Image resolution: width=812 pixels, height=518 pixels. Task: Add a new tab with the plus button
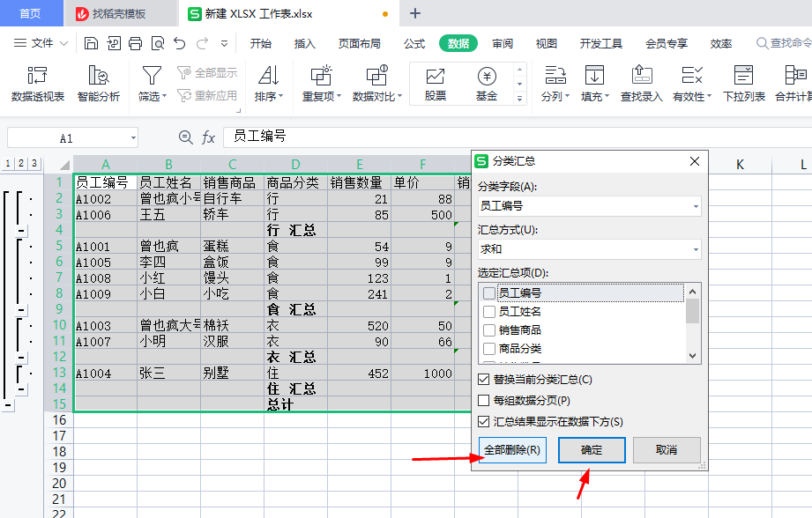click(415, 13)
